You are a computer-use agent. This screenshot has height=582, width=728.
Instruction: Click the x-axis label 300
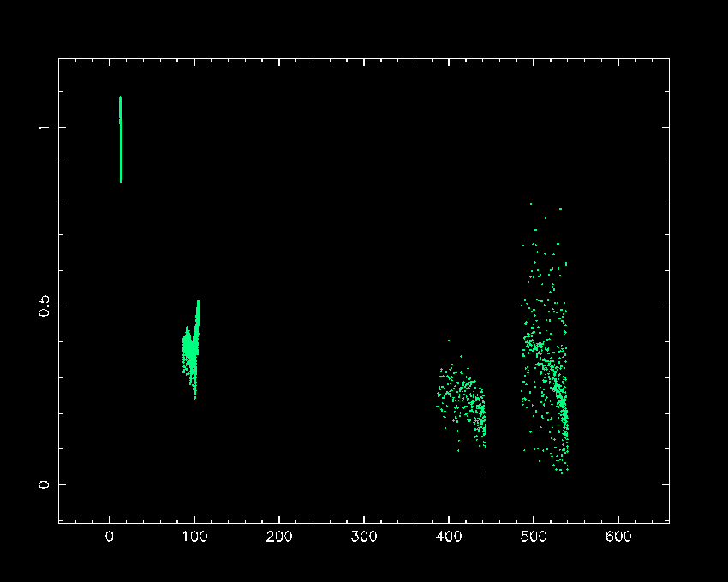click(363, 537)
